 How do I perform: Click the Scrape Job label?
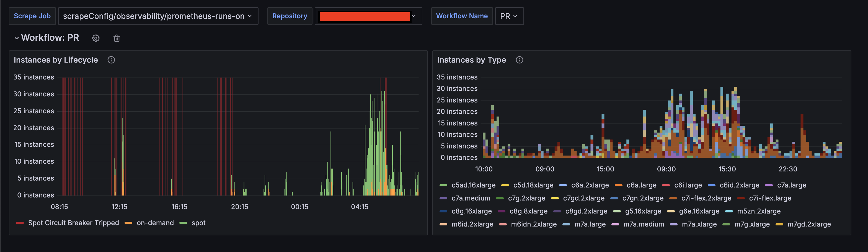(x=32, y=16)
